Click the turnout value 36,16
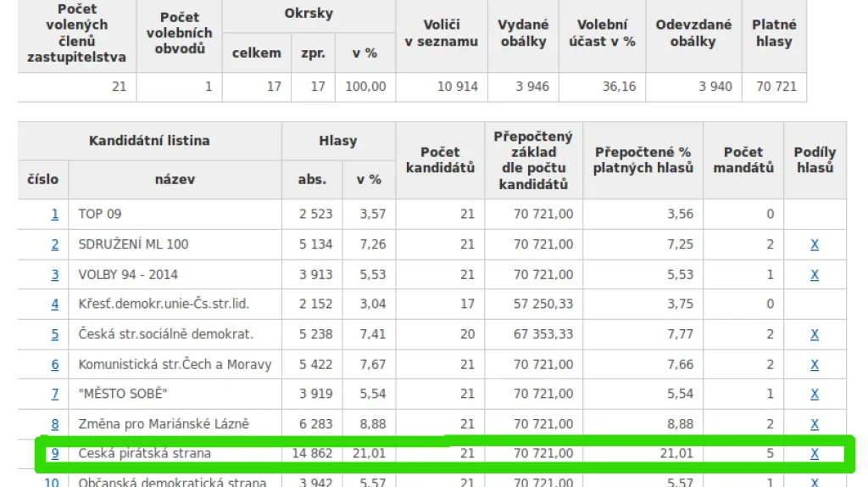Viewport: 868px width, 487px height. pyautogui.click(x=619, y=87)
